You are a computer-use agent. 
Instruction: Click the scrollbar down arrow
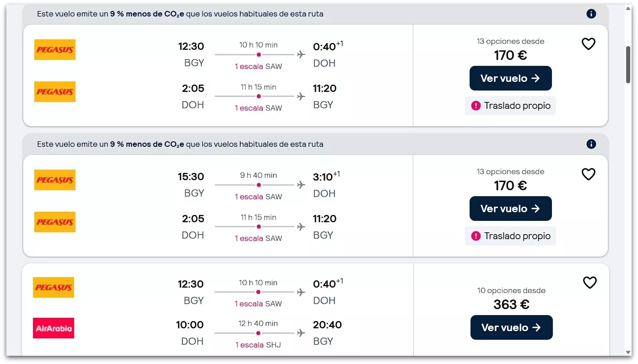coord(628,353)
